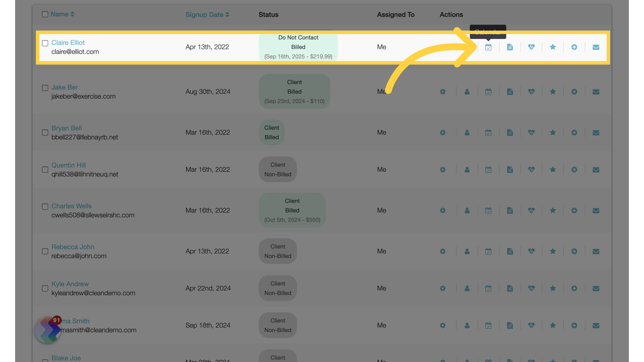Tick the checkbox beside Bryan Bell

(45, 132)
